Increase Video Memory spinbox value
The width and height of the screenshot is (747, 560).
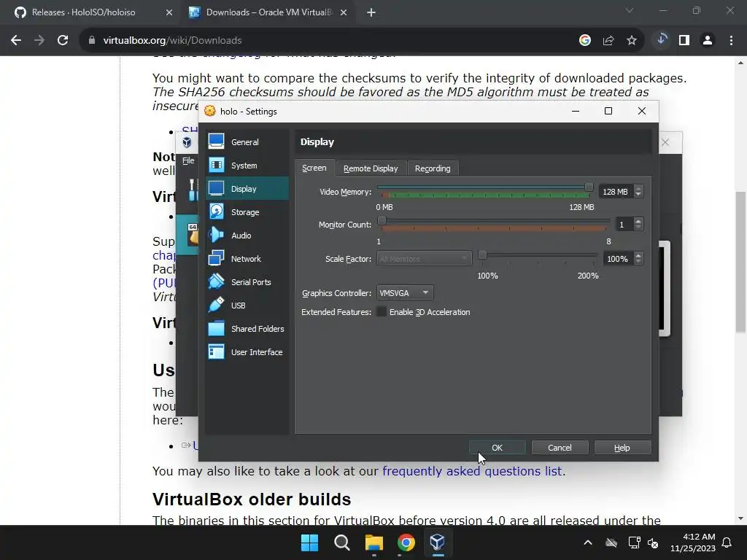point(638,189)
